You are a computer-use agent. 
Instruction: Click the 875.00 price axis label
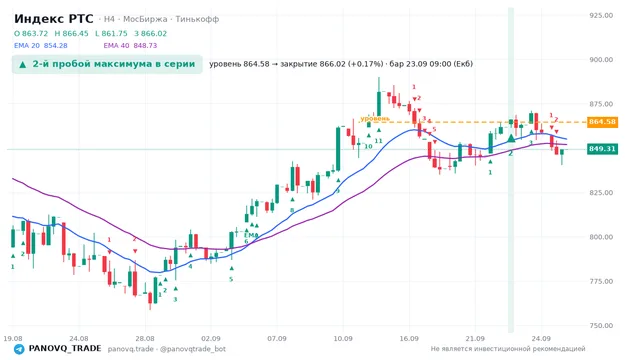coord(601,104)
